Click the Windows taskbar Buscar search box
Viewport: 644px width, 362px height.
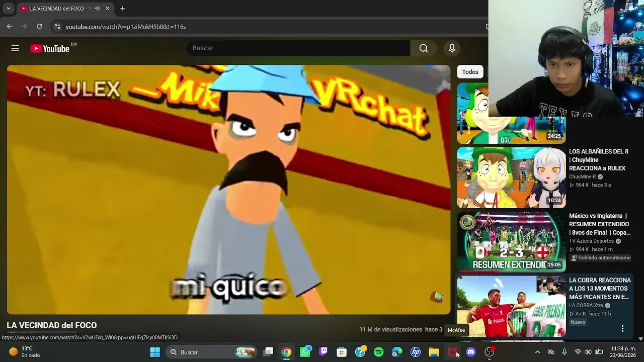(211, 352)
